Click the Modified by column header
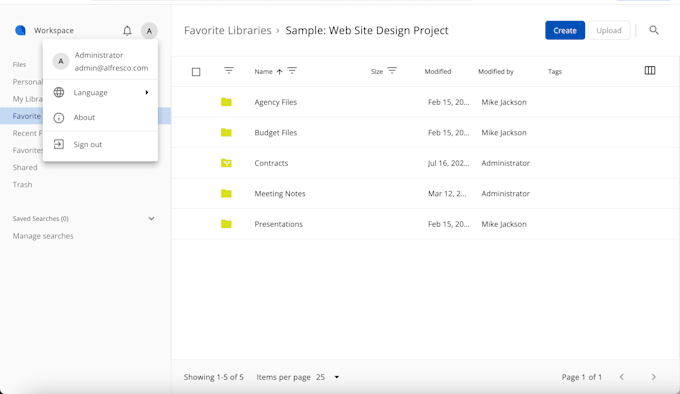The image size is (680, 394). (496, 72)
